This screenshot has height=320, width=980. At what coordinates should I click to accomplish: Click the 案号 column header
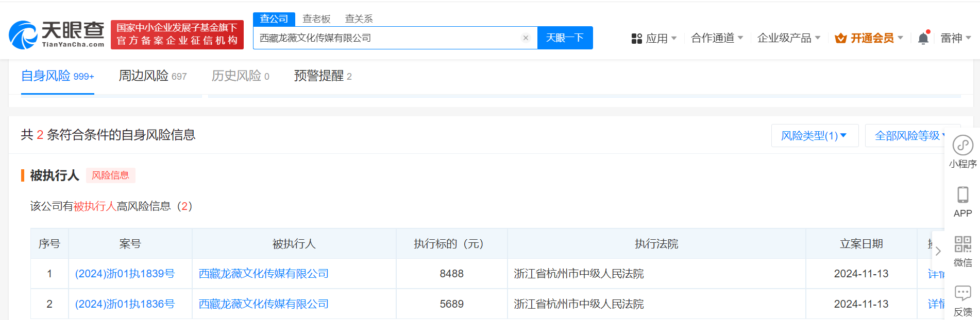click(x=130, y=244)
